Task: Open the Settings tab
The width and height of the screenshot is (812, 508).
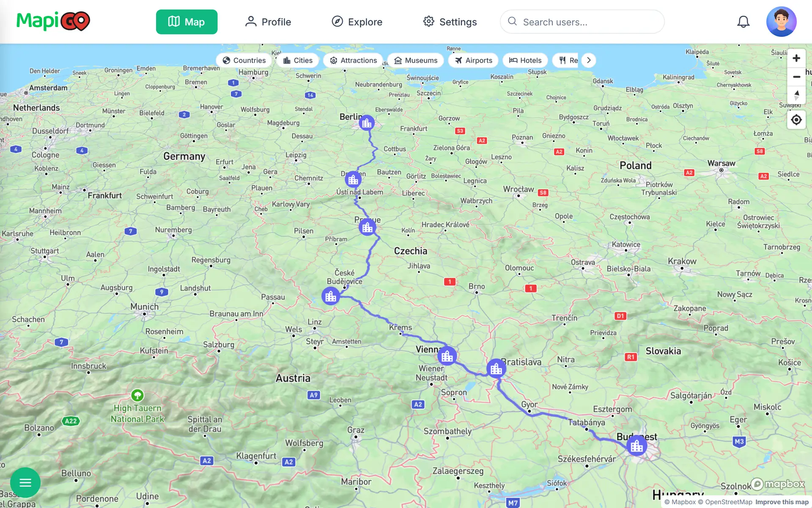Action: tap(450, 22)
